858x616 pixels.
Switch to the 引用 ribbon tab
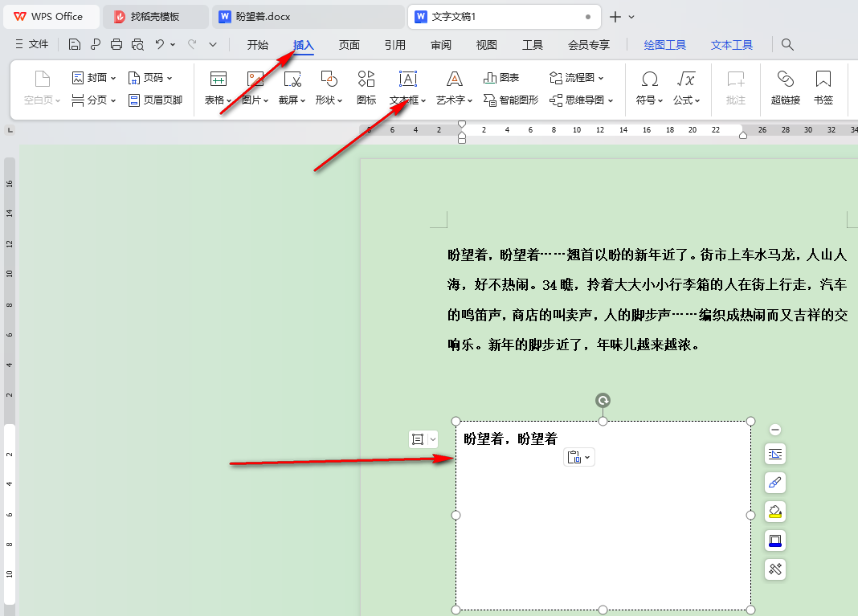pyautogui.click(x=395, y=45)
